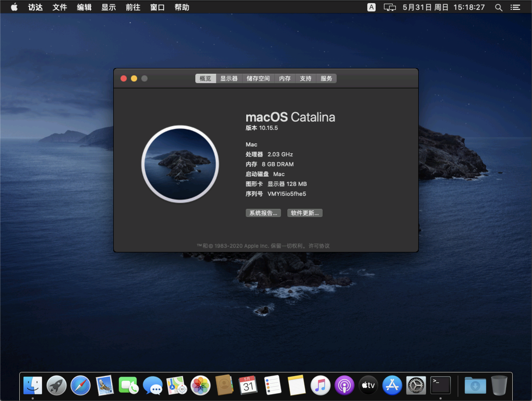Open Notes app in the Dock
532x401 pixels.
296,385
